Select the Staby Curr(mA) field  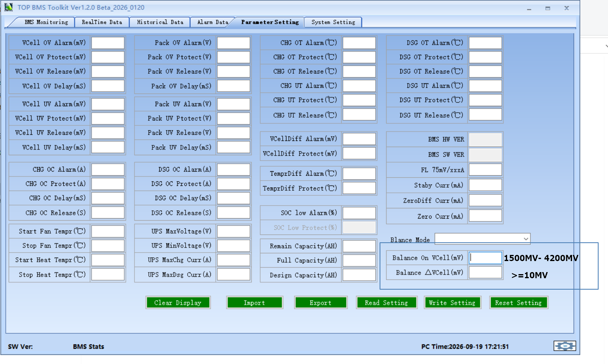click(x=485, y=185)
